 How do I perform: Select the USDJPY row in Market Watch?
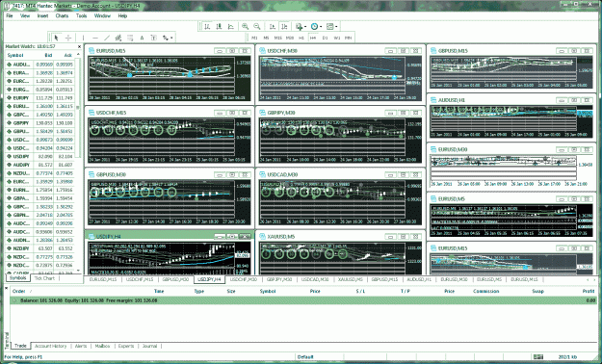pyautogui.click(x=40, y=156)
